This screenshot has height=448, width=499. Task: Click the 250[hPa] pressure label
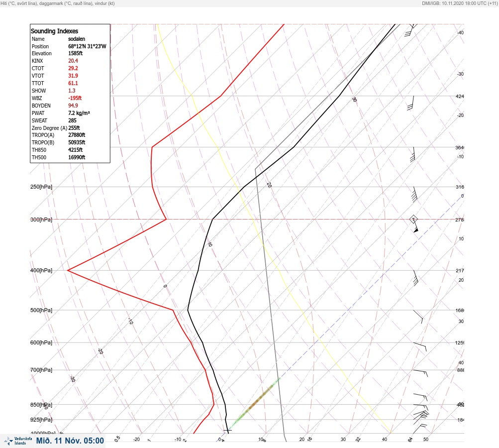[41, 187]
